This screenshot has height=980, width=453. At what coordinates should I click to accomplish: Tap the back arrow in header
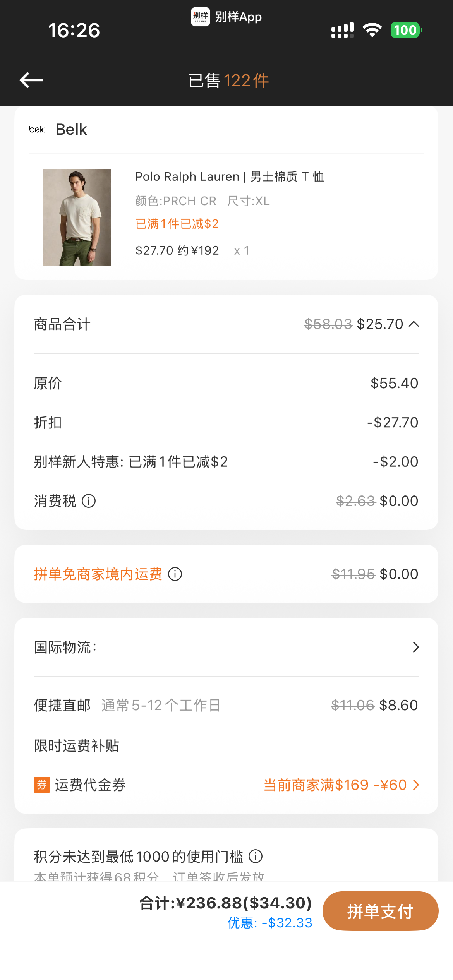31,80
